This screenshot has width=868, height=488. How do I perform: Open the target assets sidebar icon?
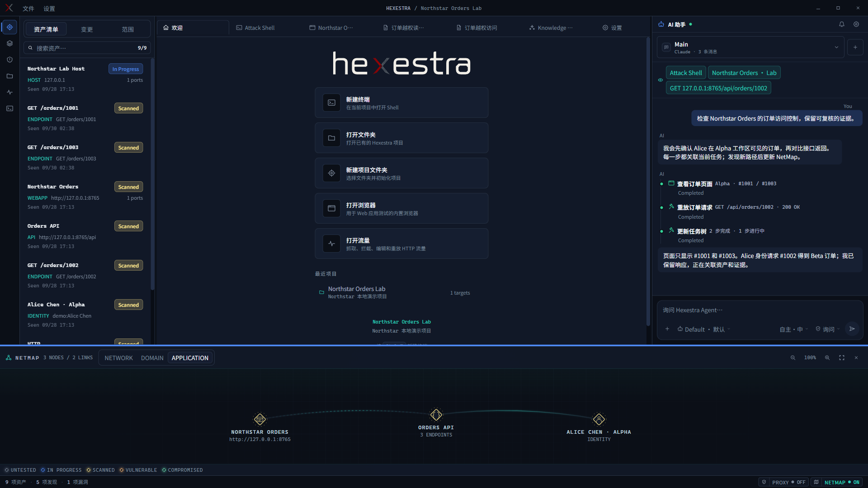pyautogui.click(x=9, y=27)
